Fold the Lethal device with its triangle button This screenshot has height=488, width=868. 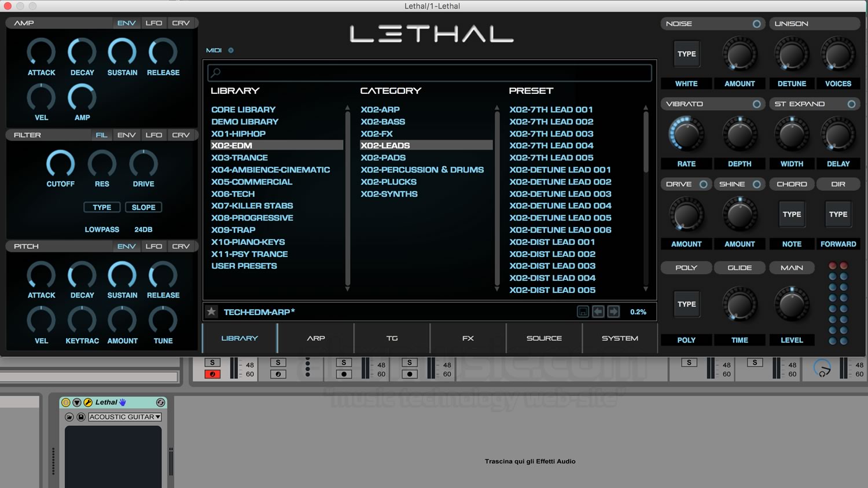[77, 402]
